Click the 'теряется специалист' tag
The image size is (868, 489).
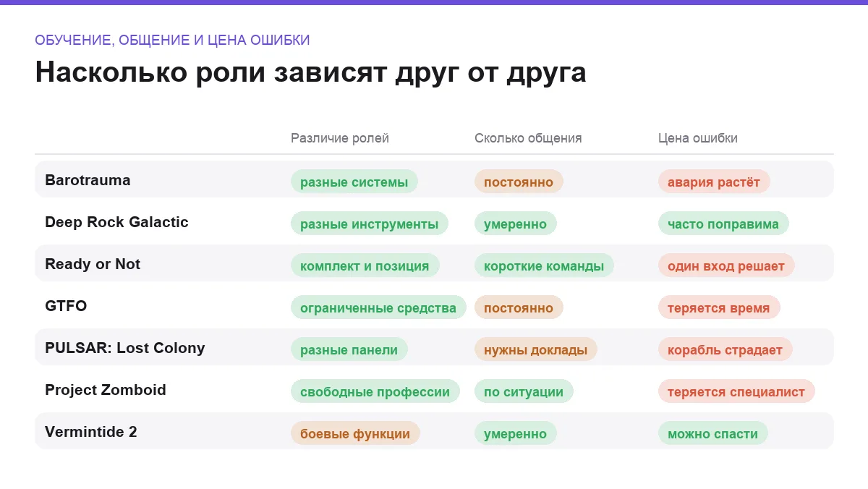tap(736, 391)
